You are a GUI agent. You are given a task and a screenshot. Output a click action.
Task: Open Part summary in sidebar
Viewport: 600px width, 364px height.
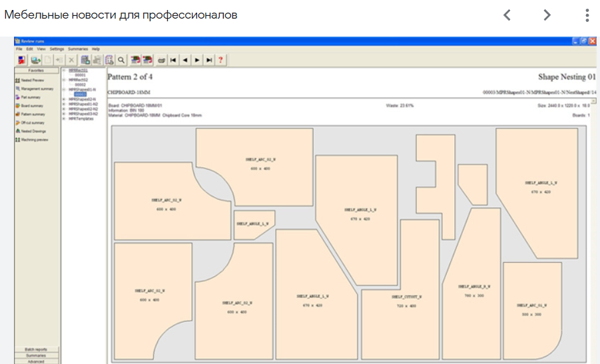(28, 97)
